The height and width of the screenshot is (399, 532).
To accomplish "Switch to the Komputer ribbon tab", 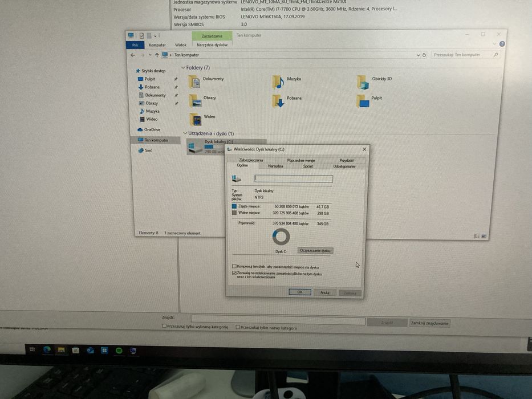I will point(157,45).
